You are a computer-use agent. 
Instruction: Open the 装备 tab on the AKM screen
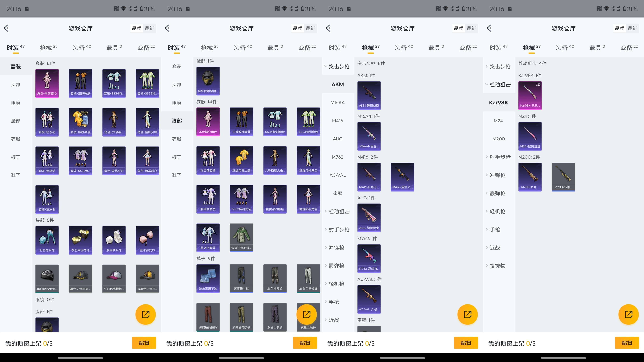pyautogui.click(x=404, y=47)
